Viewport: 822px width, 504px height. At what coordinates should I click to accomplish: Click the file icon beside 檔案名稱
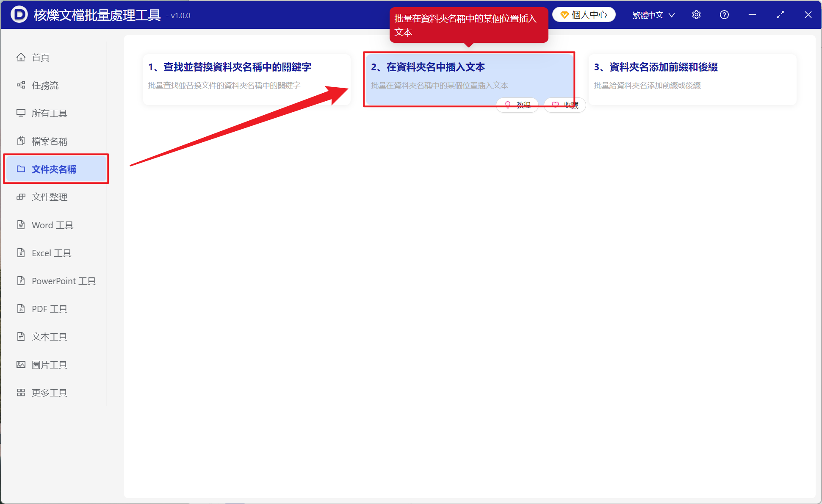tap(21, 141)
